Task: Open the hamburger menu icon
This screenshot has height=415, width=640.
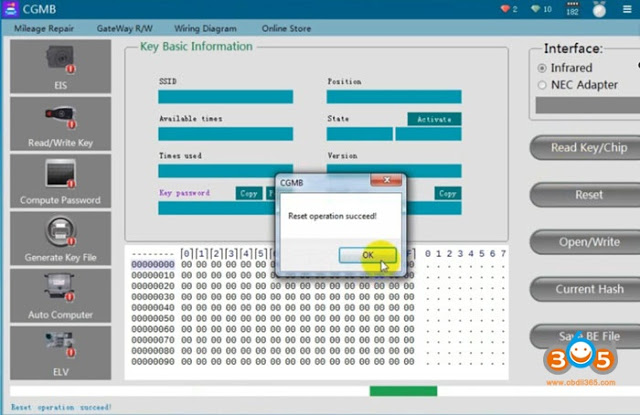Action: tap(627, 9)
